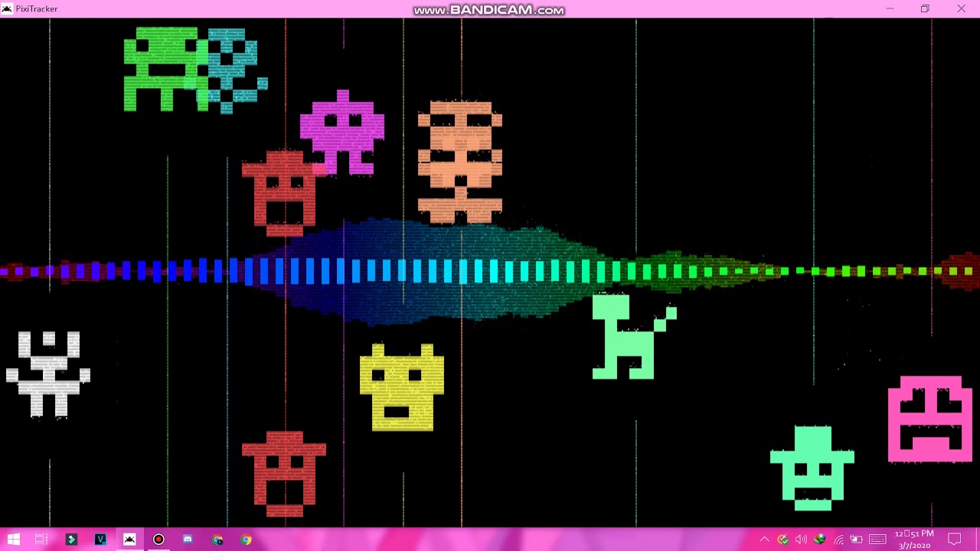Screen dimensions: 980x551
Task: Click the lower red open-mouth face sprite
Action: [284, 474]
